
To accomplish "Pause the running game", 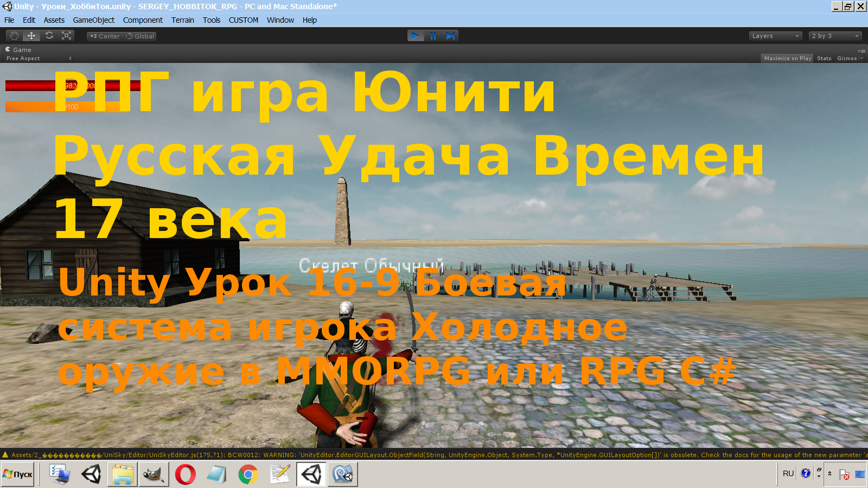I will click(x=433, y=36).
